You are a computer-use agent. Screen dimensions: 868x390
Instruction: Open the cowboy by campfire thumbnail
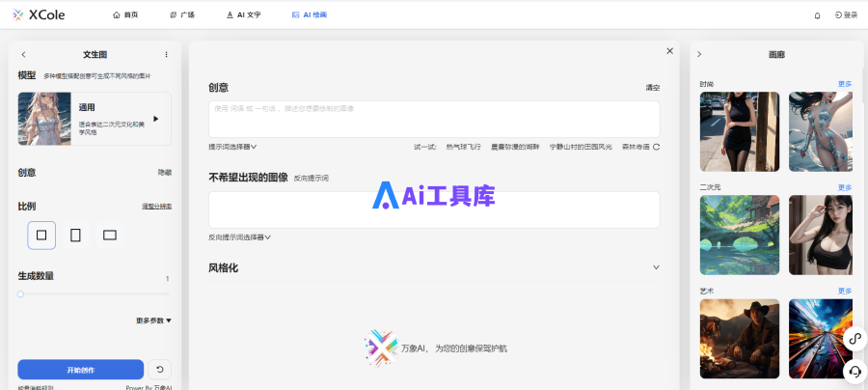[740, 339]
